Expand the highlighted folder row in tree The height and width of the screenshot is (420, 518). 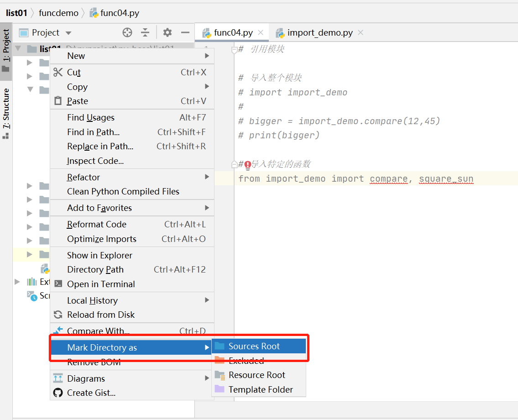coord(29,254)
